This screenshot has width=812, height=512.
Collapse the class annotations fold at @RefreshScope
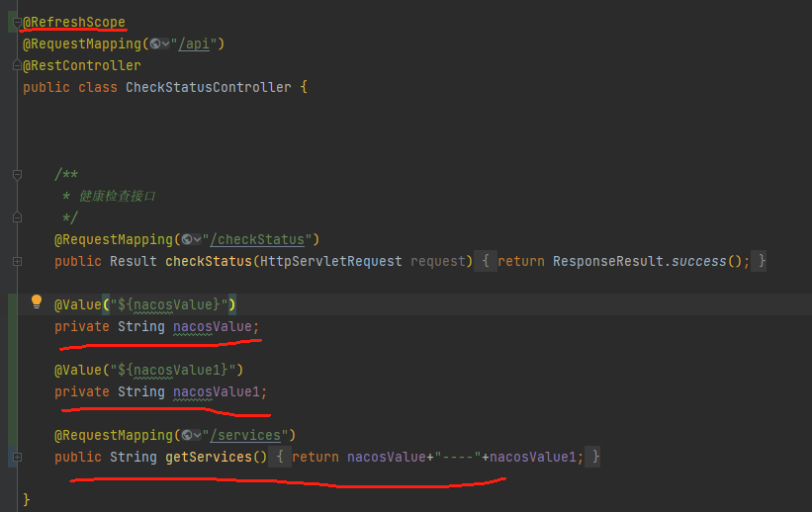[17, 23]
